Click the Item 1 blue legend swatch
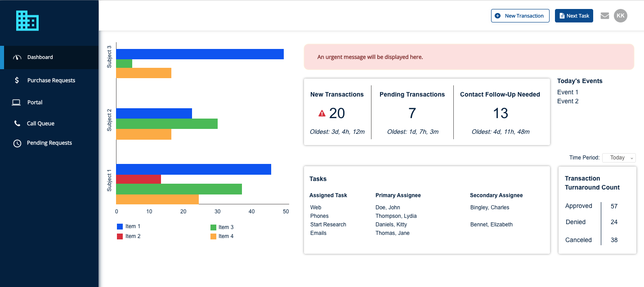644x287 pixels. pyautogui.click(x=120, y=227)
